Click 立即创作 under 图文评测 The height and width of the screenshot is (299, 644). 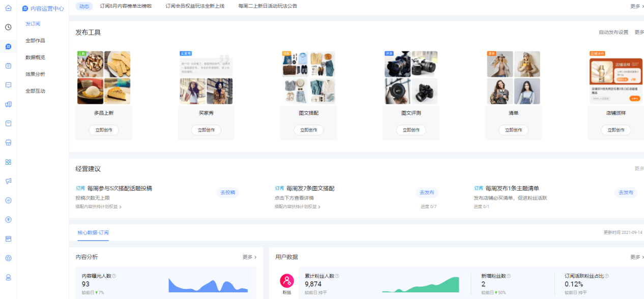point(411,130)
